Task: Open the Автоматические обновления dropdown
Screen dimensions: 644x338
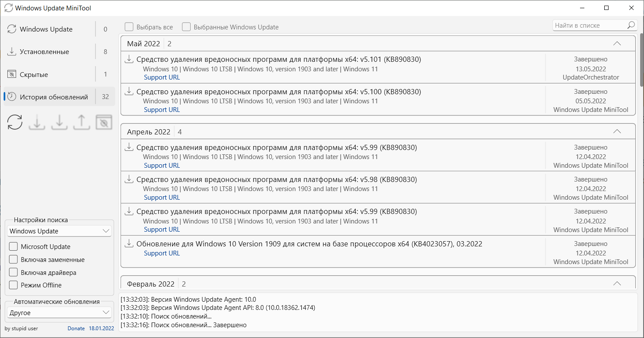Action: tap(60, 312)
